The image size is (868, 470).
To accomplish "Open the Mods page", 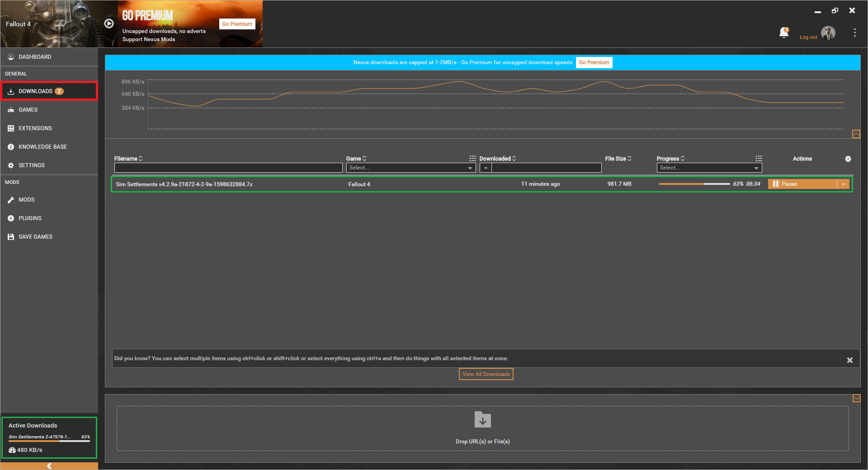I will tap(49, 200).
